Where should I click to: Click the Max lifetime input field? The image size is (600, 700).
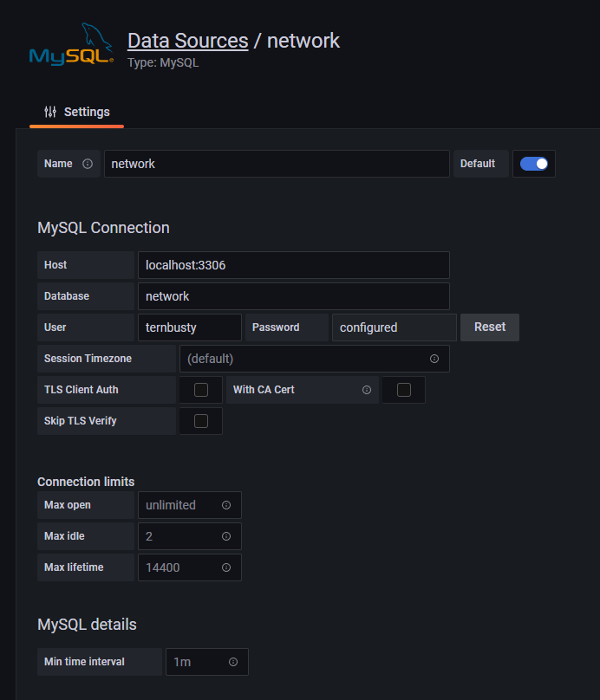click(x=190, y=567)
